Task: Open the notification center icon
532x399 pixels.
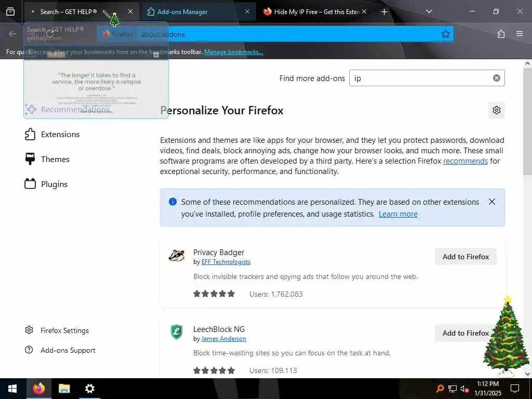Action: point(515,389)
